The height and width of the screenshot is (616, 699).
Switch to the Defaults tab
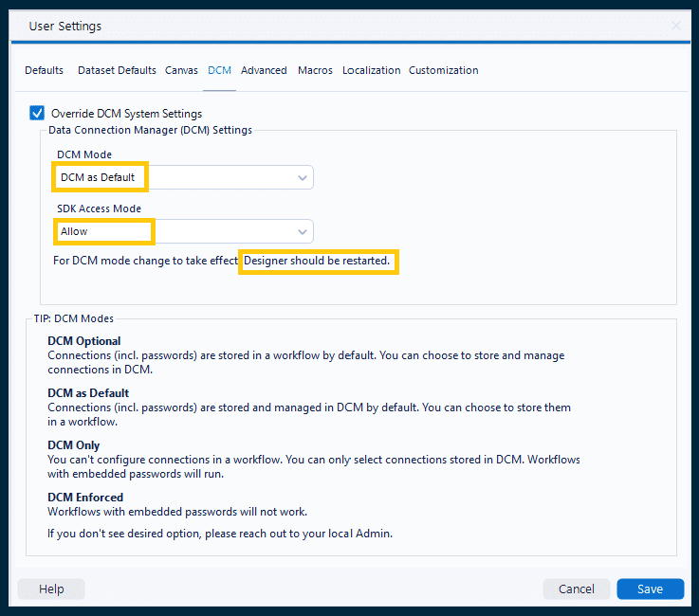(x=45, y=70)
